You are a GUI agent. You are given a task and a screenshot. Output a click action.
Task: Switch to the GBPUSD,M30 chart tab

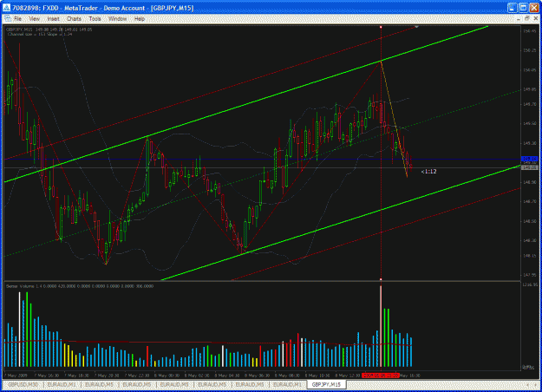(23, 384)
